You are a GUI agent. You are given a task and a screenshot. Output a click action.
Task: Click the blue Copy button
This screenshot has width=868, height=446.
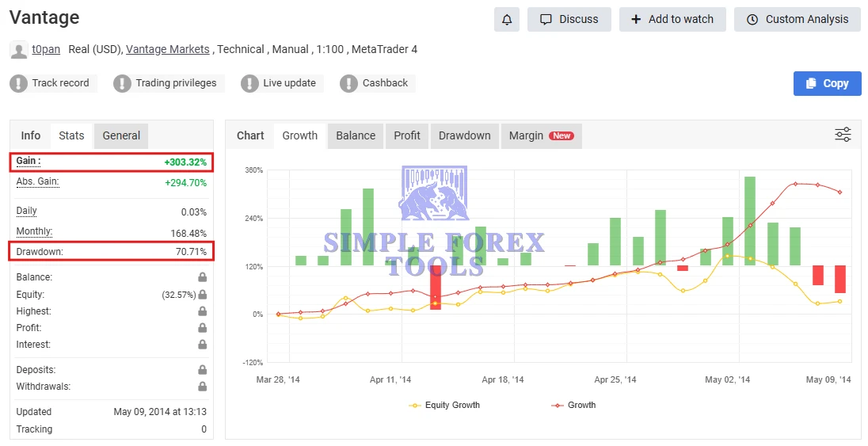[x=827, y=83]
